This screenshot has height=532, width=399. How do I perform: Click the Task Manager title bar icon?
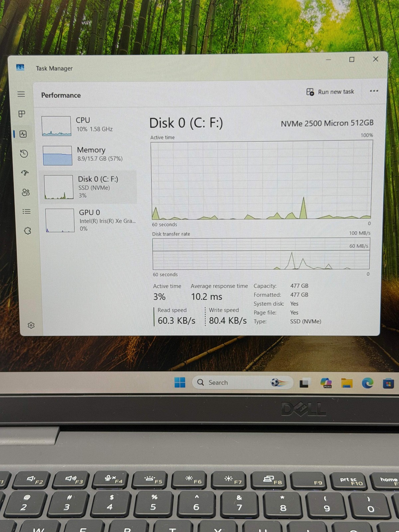click(x=20, y=67)
